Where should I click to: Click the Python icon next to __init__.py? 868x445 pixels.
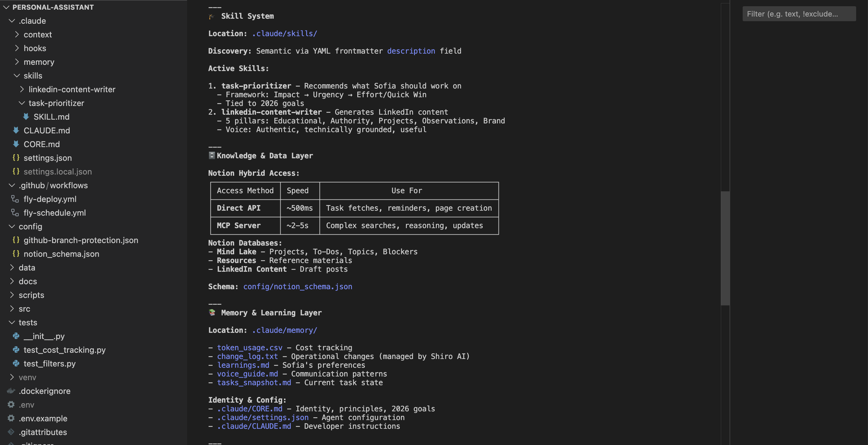(16, 336)
